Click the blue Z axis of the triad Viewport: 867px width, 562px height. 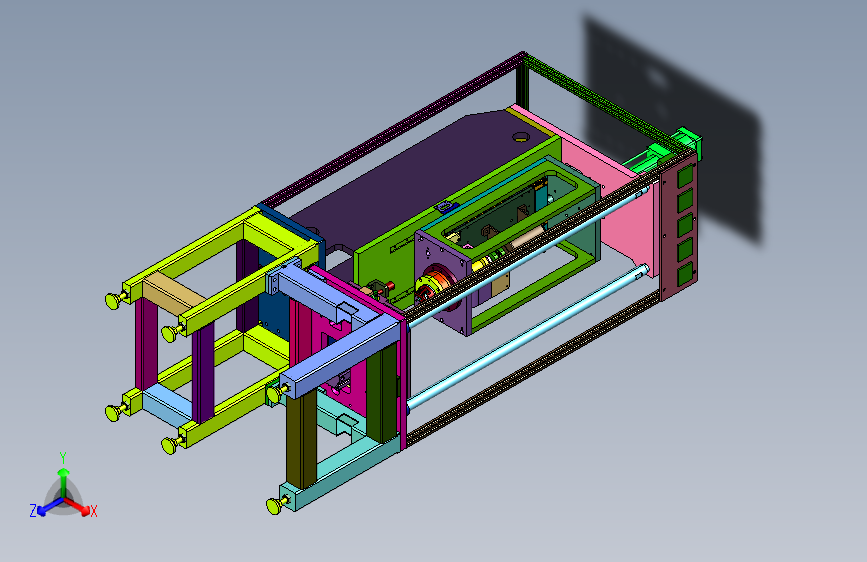coord(45,507)
